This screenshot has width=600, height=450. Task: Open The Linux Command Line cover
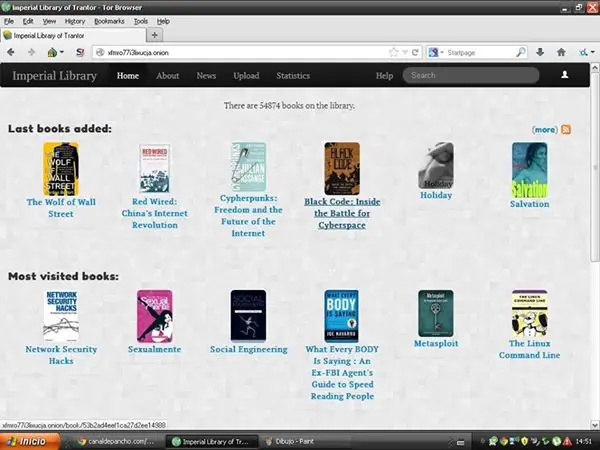(x=530, y=313)
